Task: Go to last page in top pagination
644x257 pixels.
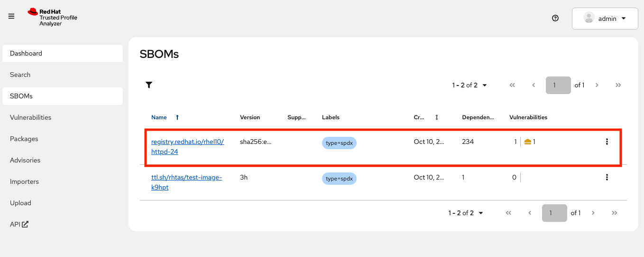Action: [618, 85]
